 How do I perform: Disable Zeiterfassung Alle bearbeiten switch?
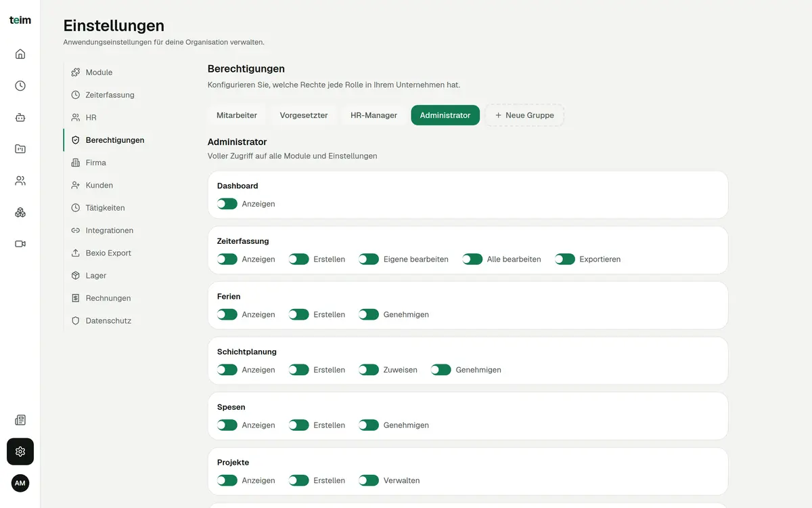(x=472, y=259)
